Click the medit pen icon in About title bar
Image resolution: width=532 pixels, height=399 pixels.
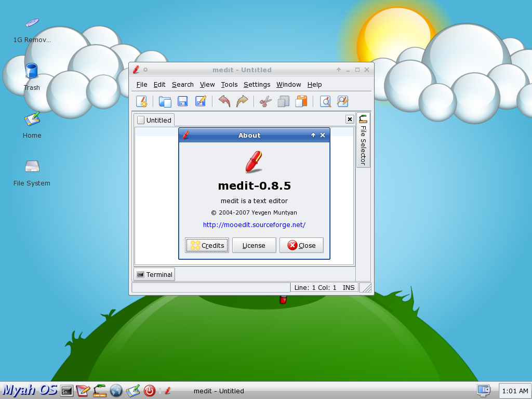point(185,135)
